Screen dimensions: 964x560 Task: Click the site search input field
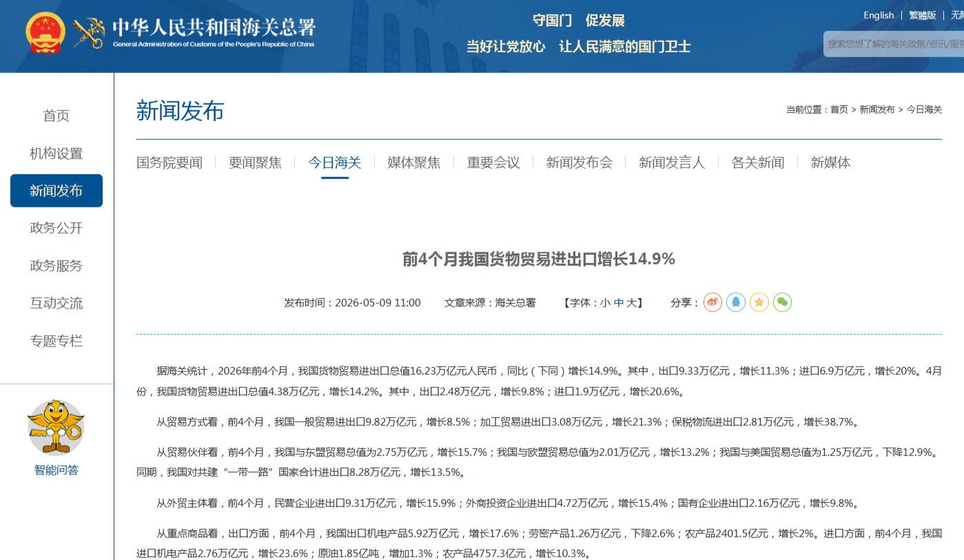[x=894, y=43]
